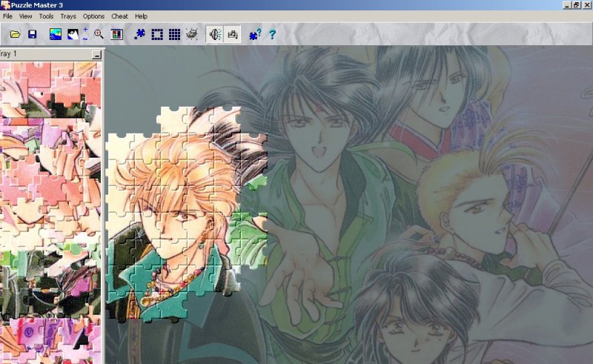Open the Cheat menu
Viewport: 593px width, 364px height.
click(x=119, y=16)
